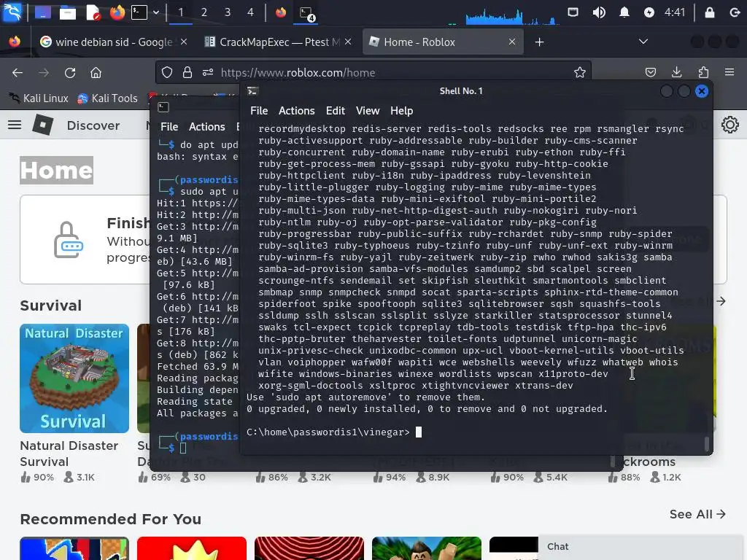Switch to the CrackMapExec tab
This screenshot has width=747, height=560.
[278, 42]
